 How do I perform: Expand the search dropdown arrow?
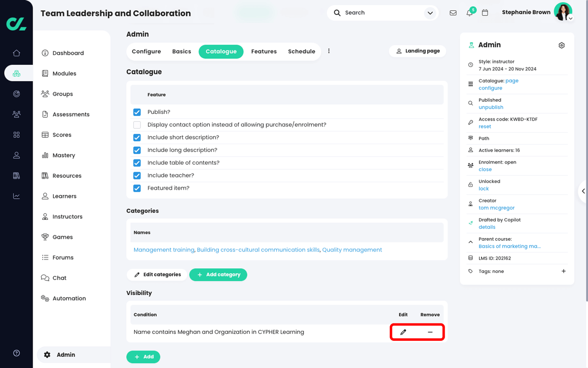(x=430, y=13)
